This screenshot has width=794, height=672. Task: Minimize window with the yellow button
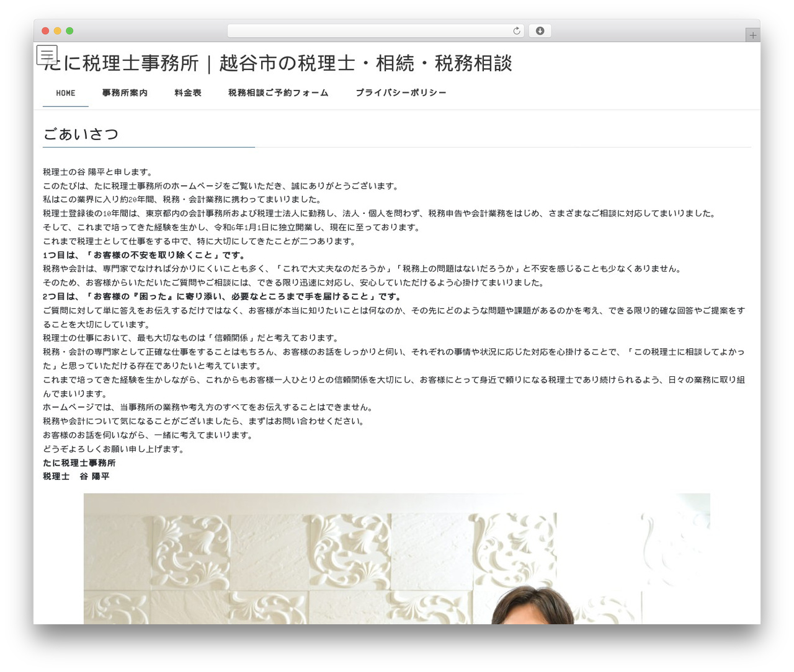[x=58, y=31]
